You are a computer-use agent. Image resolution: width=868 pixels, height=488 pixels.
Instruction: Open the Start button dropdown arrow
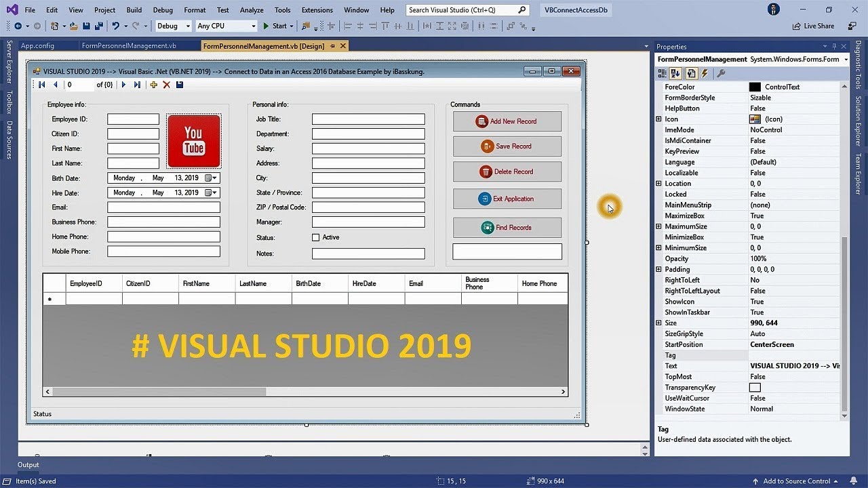click(x=292, y=26)
